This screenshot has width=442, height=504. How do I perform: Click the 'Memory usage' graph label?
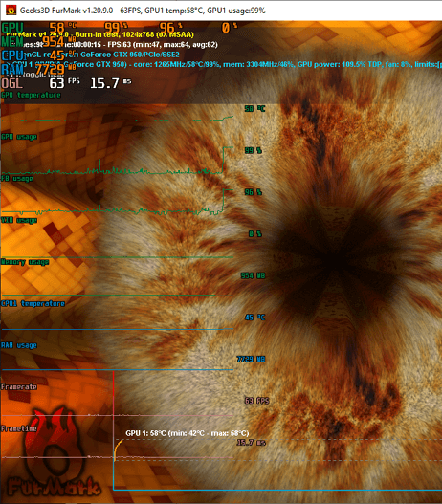tap(25, 262)
